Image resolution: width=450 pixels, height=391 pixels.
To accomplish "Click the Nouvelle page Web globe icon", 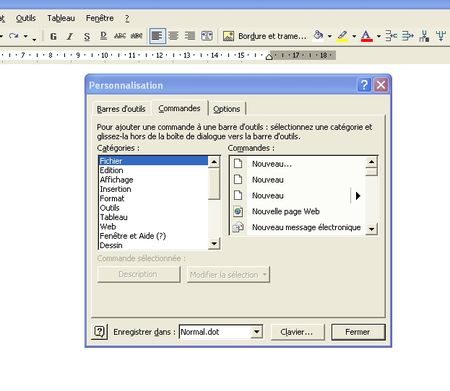I will 238,211.
